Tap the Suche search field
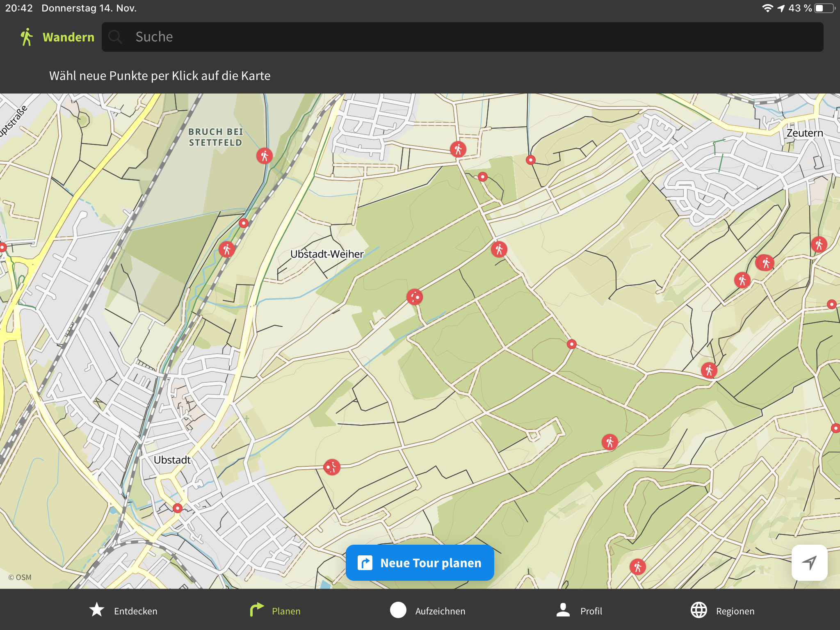This screenshot has width=840, height=630. pos(462,37)
